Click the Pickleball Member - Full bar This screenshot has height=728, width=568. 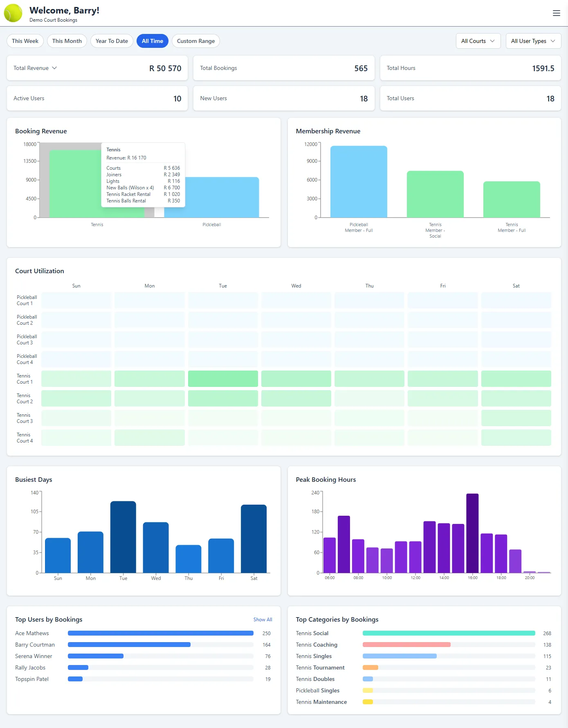(359, 182)
